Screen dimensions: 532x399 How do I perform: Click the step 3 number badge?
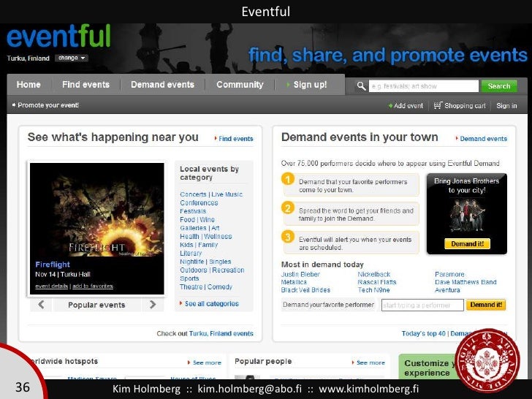[x=288, y=237]
